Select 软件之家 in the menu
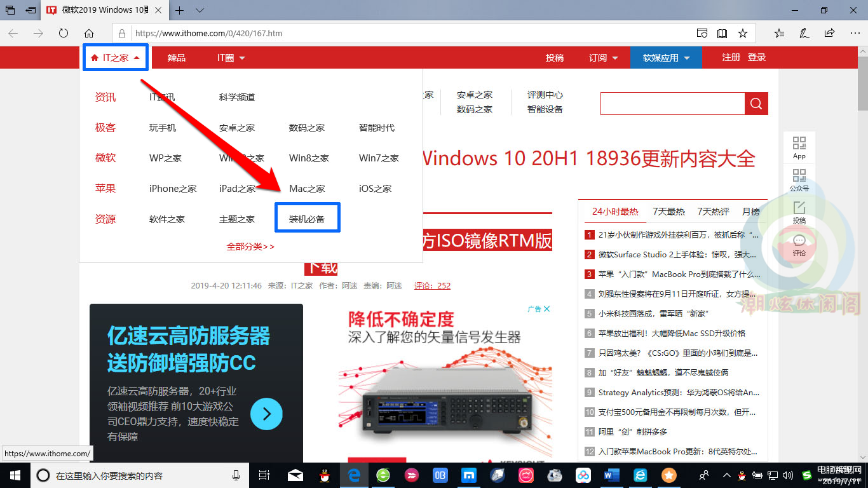 (x=167, y=219)
